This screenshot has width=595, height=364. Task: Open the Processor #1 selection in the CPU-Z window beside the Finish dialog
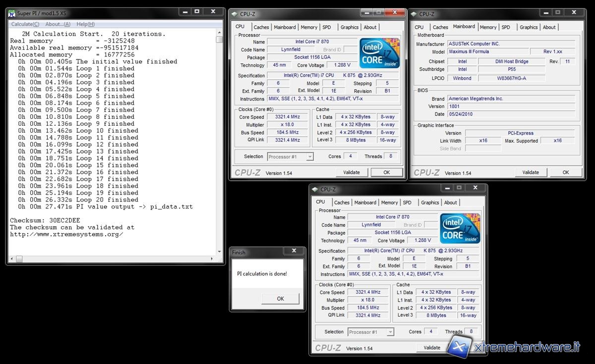pyautogui.click(x=390, y=332)
